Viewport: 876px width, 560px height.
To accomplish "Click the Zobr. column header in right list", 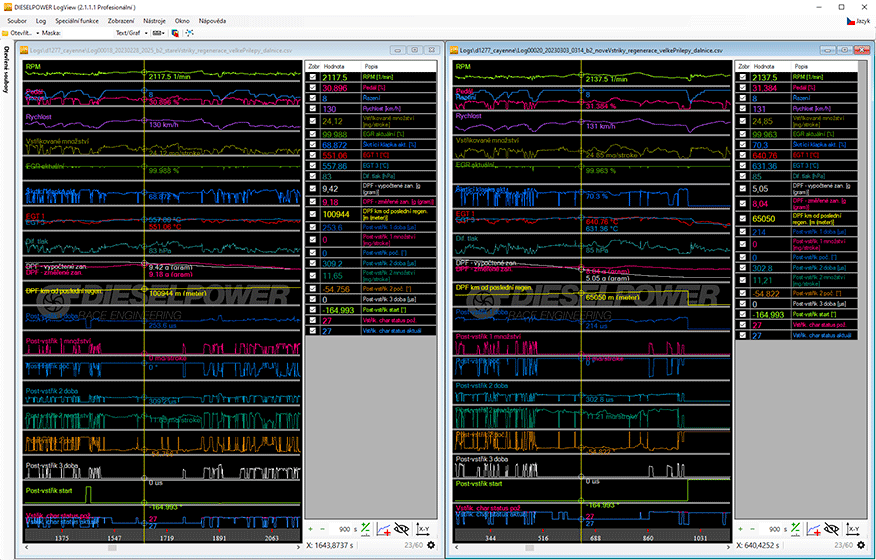I will click(x=744, y=67).
